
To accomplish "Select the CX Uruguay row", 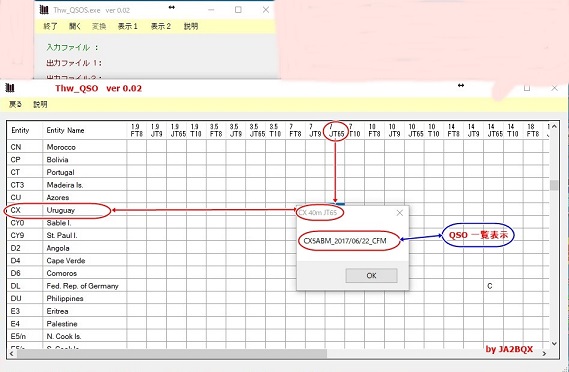I will pos(67,210).
